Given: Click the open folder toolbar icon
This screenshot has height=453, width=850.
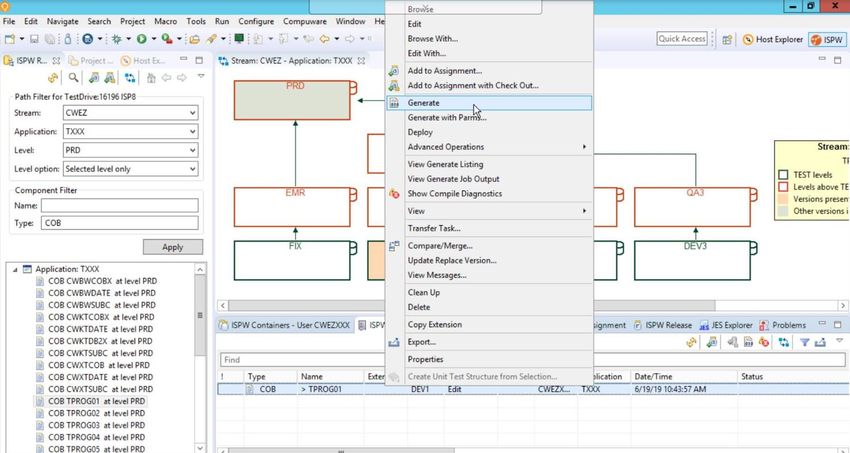Looking at the screenshot, I should (194, 39).
